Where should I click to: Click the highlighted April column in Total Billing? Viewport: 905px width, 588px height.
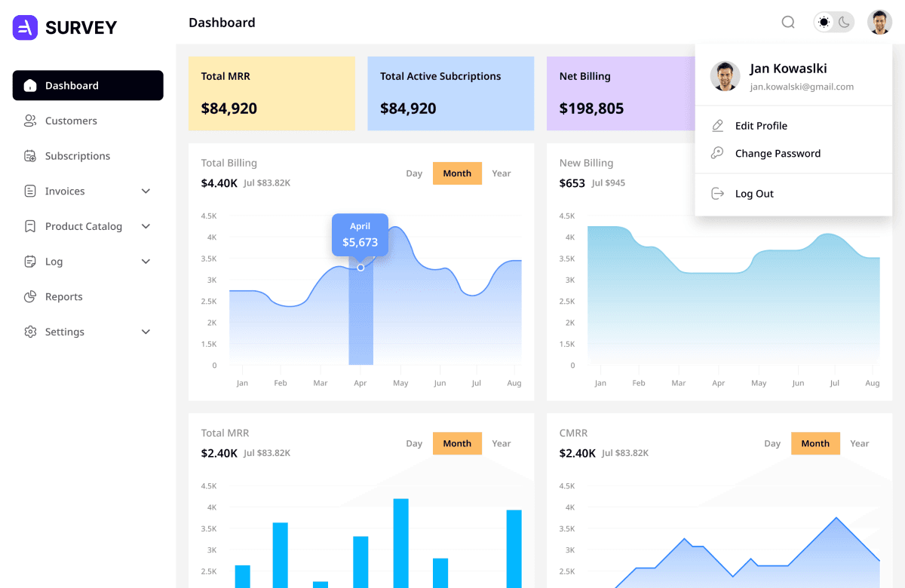[360, 316]
